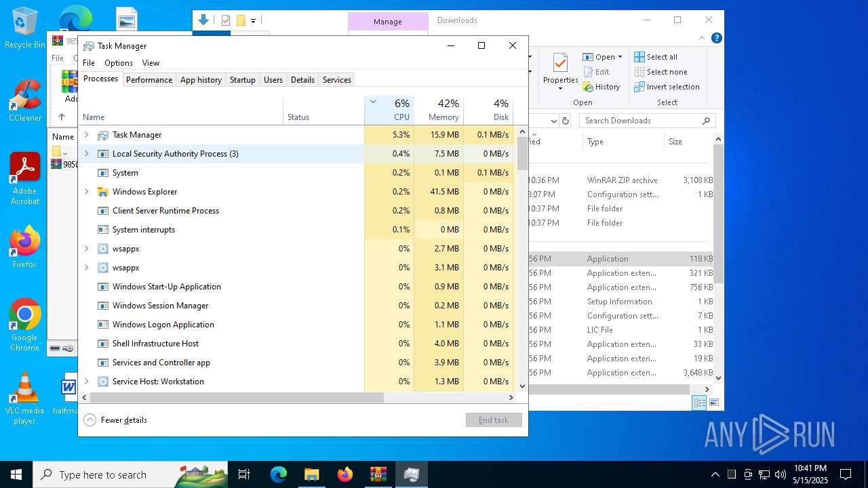868x488 pixels.
Task: Select Google Chrome desktop shortcut
Action: 25,325
